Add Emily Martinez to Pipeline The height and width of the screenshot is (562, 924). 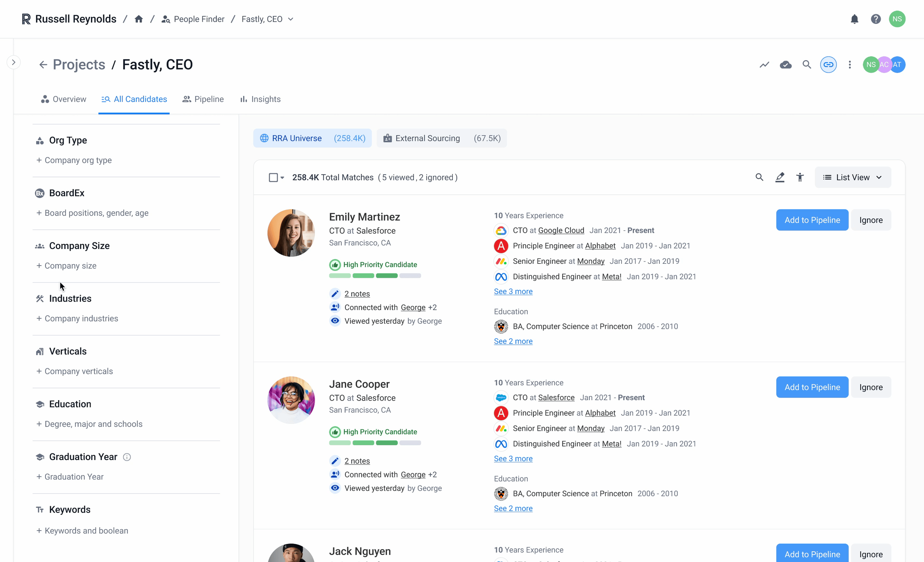(x=812, y=220)
